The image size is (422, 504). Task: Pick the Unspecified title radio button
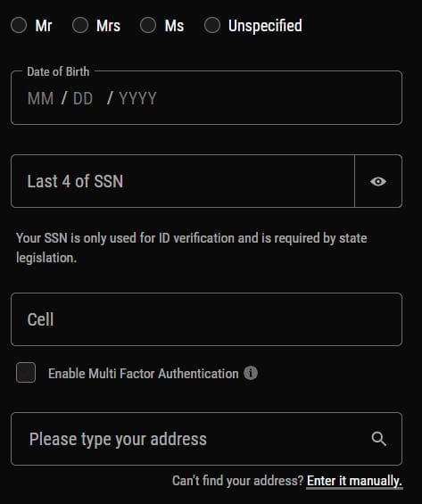point(212,25)
